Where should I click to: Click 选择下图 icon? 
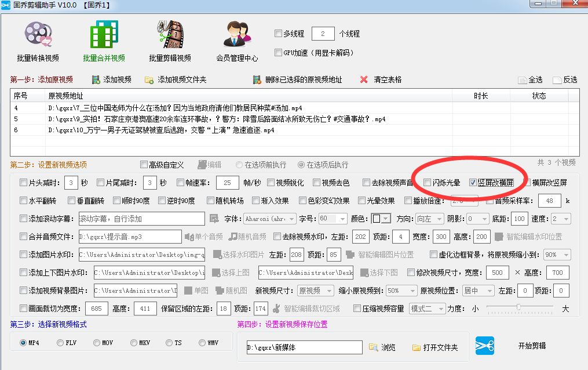pyautogui.click(x=364, y=273)
